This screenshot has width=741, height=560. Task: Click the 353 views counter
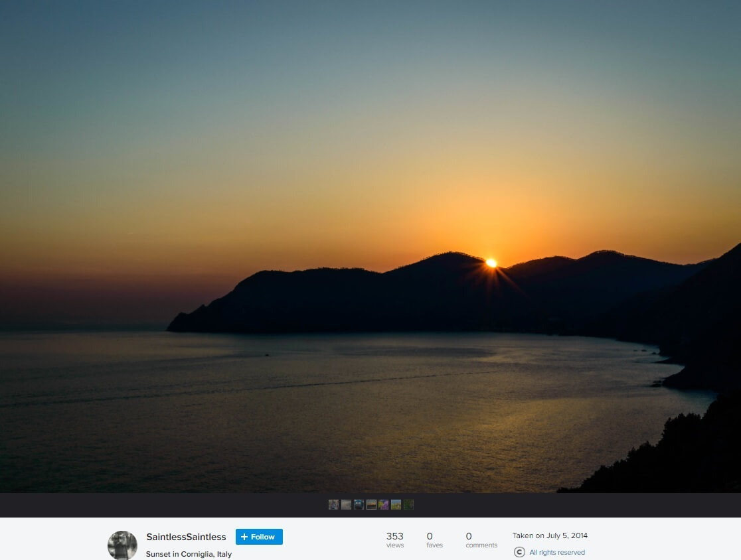click(x=394, y=539)
